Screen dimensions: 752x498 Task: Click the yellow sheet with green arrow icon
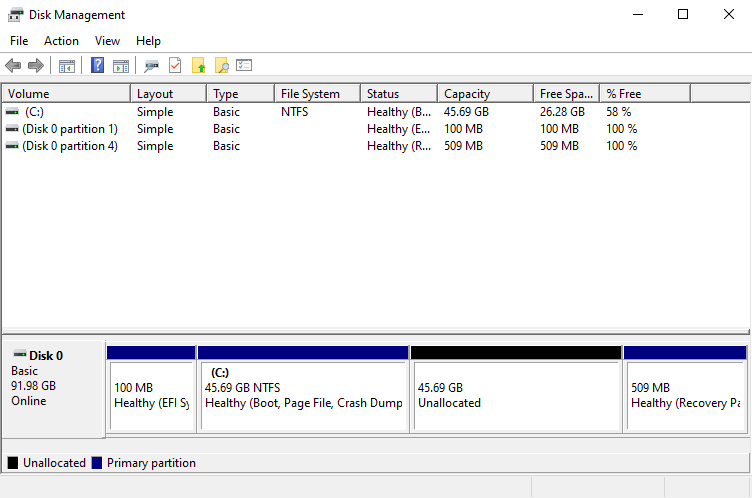tap(199, 66)
